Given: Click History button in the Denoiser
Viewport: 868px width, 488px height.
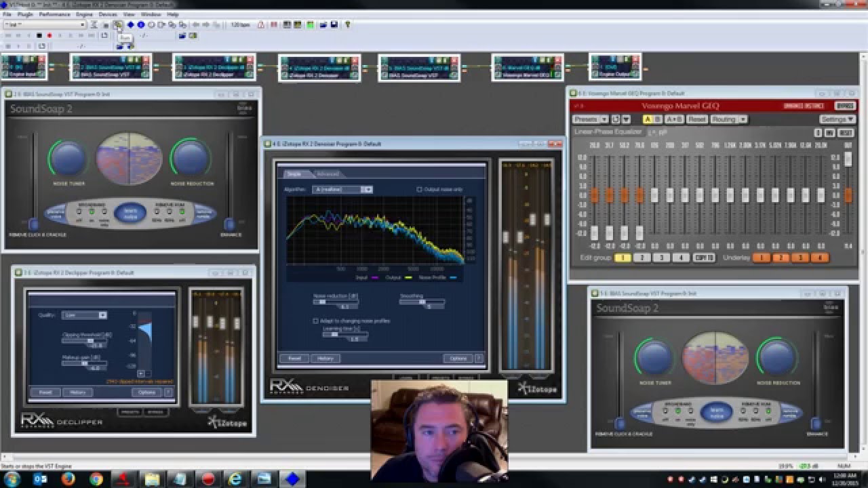Looking at the screenshot, I should click(x=325, y=358).
